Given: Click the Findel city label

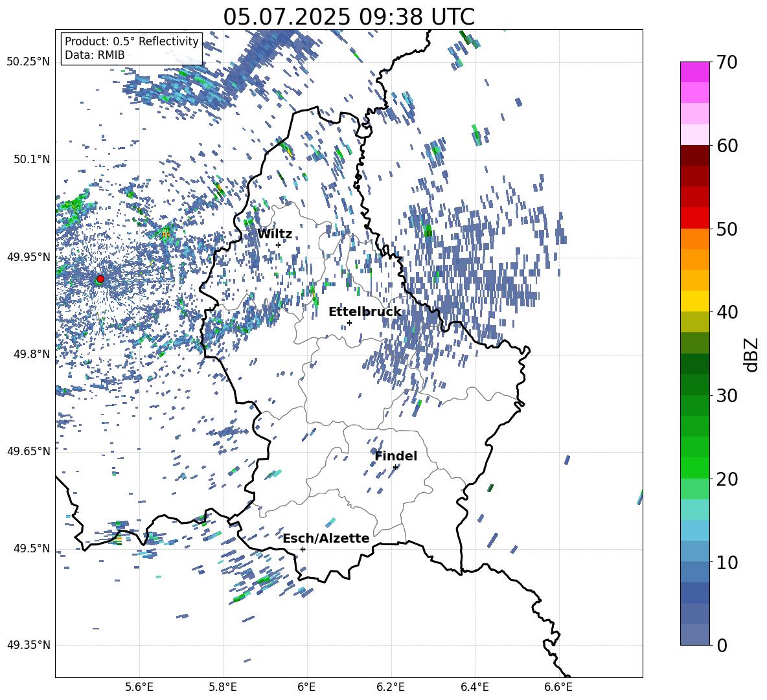Looking at the screenshot, I should 396,456.
